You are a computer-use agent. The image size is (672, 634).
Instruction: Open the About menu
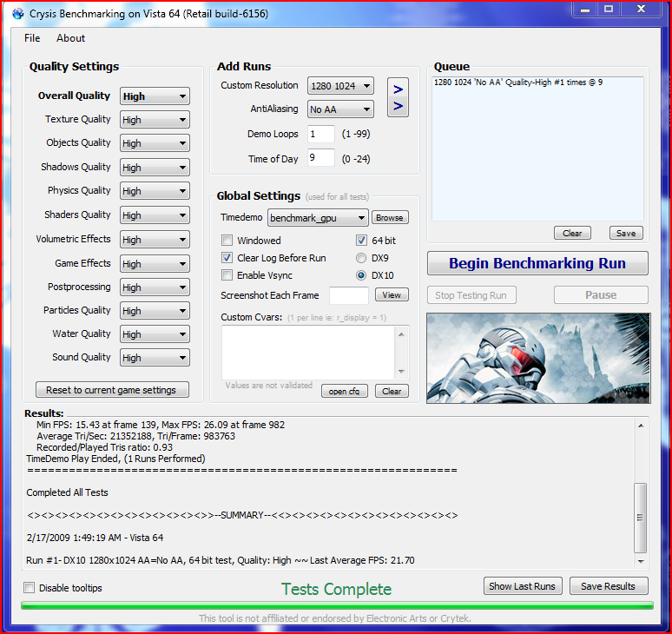(x=70, y=38)
